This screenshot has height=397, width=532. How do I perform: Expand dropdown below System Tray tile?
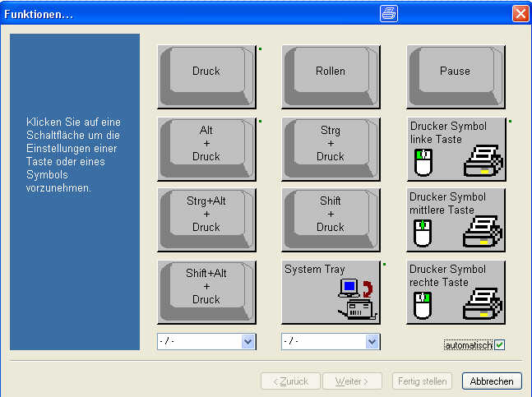click(372, 341)
